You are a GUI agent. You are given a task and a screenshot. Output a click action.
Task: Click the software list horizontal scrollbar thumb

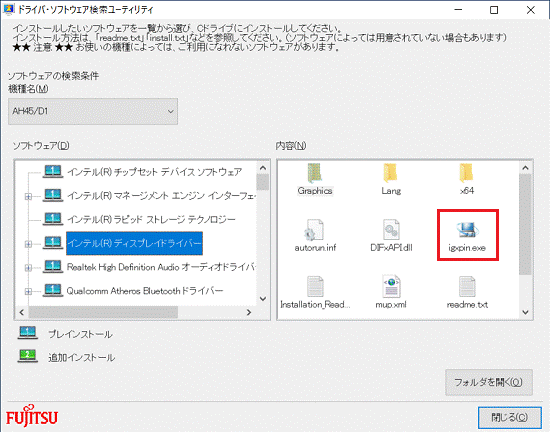click(103, 312)
